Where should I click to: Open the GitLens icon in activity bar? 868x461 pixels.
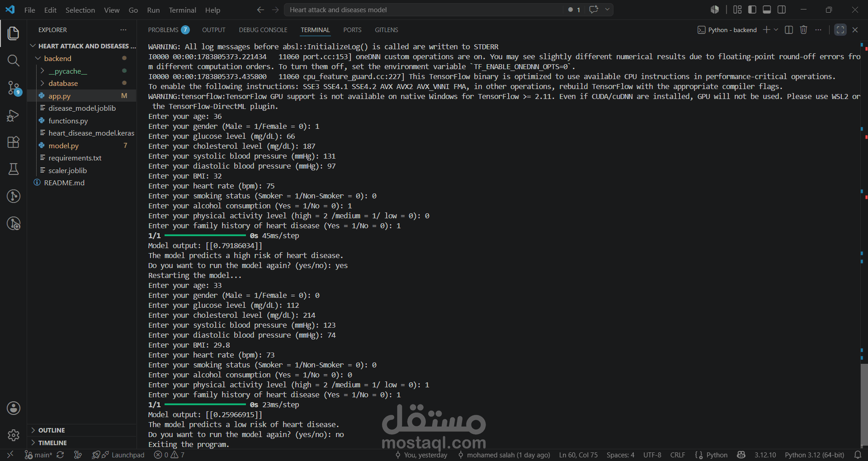14,196
